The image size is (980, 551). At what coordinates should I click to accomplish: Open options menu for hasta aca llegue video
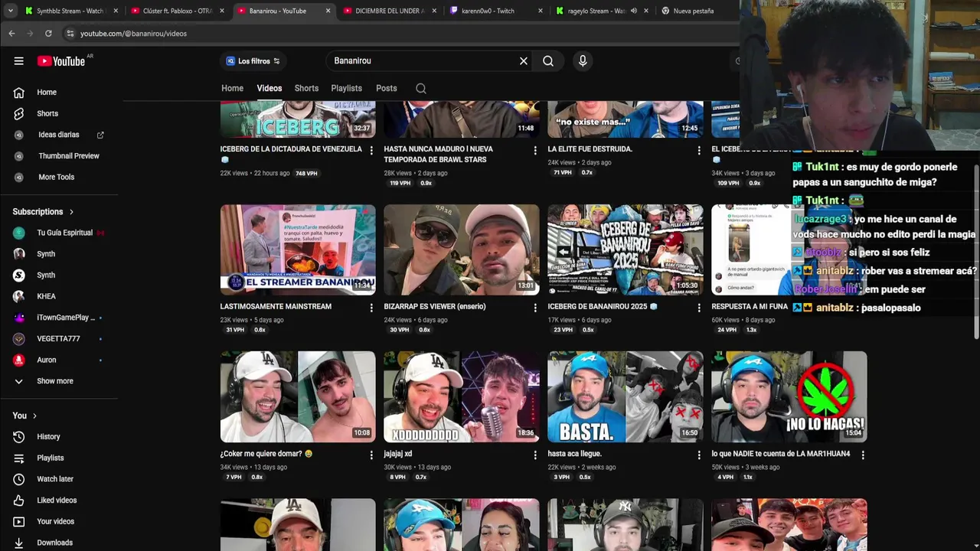[x=699, y=455]
